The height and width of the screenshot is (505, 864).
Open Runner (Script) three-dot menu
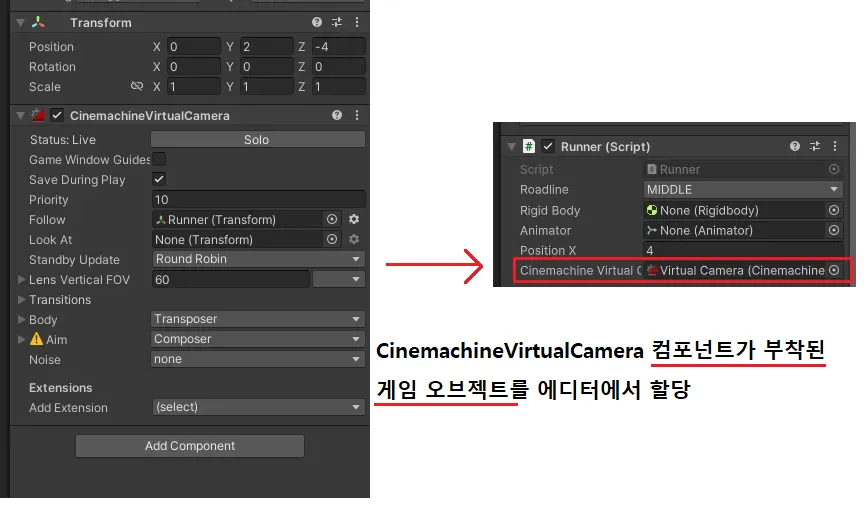tap(835, 146)
